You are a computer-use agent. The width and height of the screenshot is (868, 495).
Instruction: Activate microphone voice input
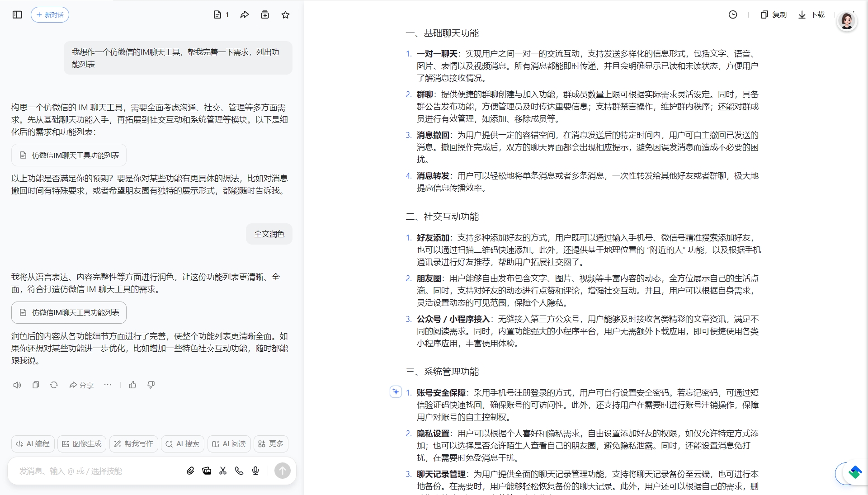(255, 471)
